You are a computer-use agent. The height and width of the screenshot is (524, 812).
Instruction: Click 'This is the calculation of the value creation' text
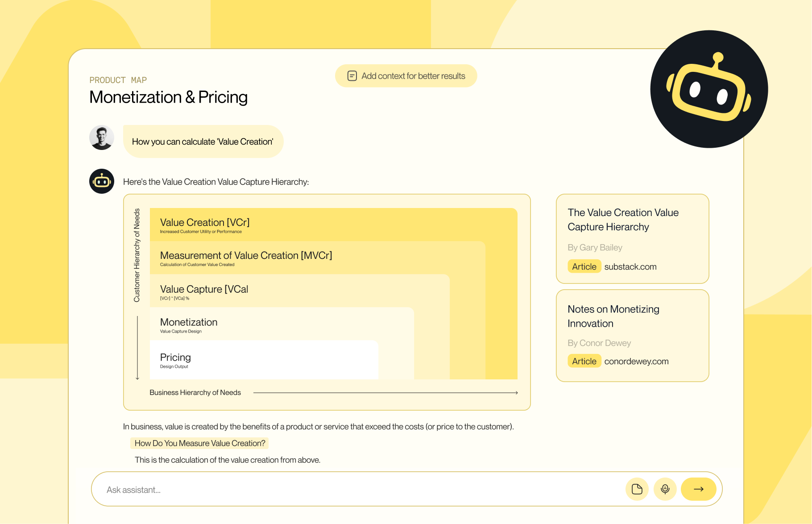coord(228,460)
